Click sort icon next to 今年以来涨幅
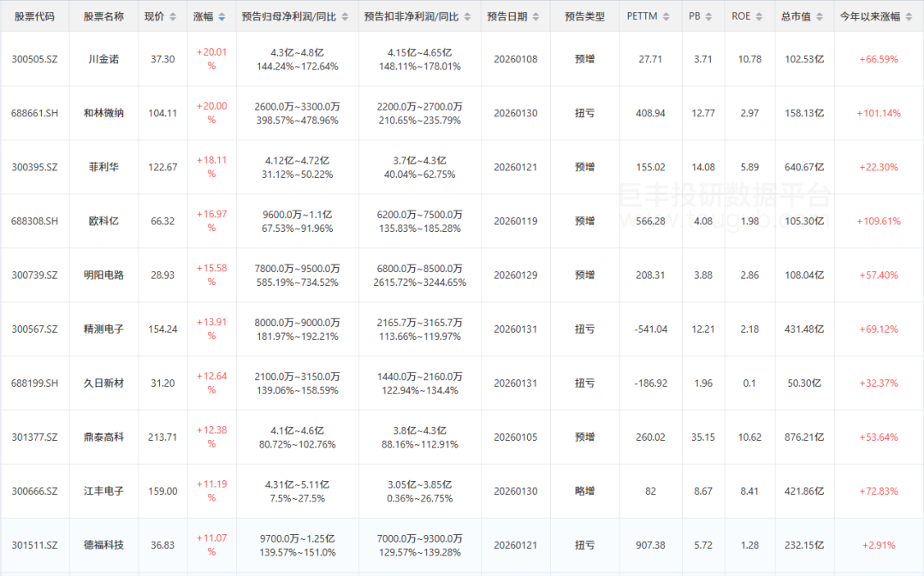 click(x=909, y=17)
